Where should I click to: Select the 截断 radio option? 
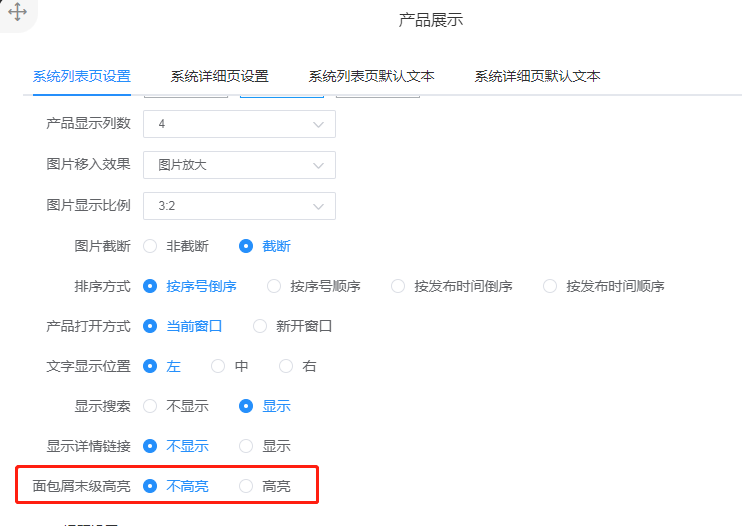(x=246, y=246)
